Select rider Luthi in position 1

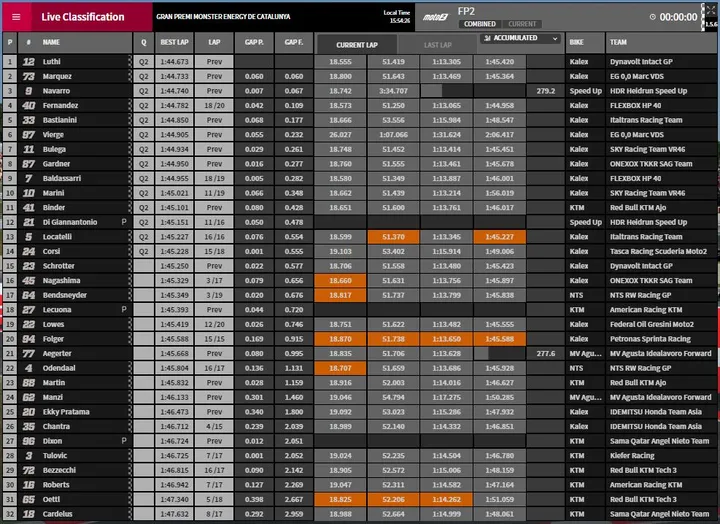51,62
